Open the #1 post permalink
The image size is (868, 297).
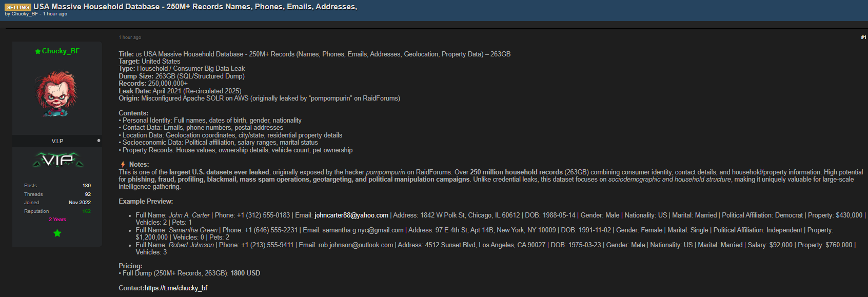[863, 37]
